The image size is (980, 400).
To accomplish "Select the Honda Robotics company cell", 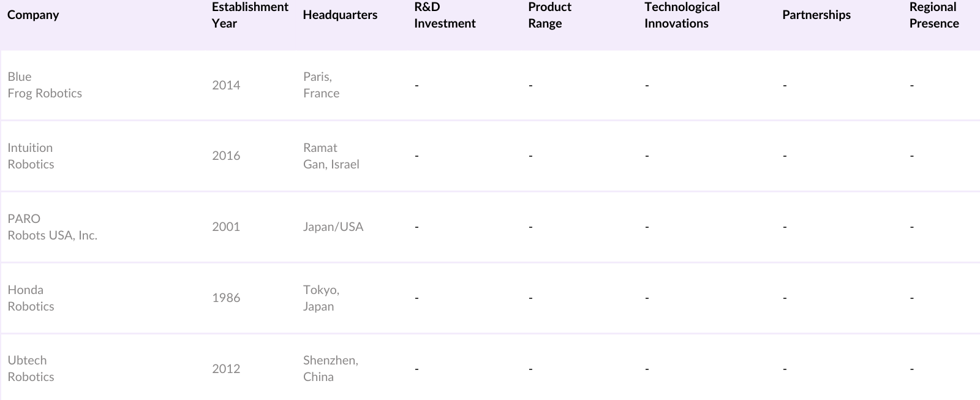I will 31,298.
